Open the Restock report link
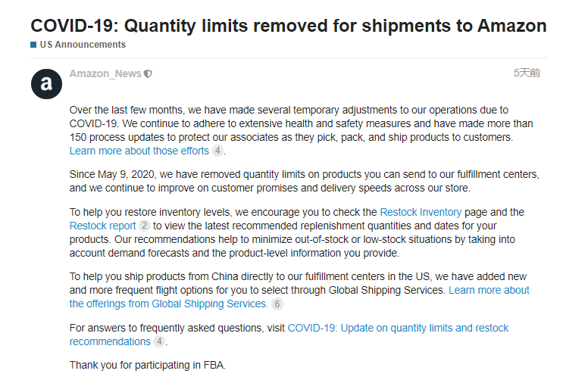 (x=103, y=226)
